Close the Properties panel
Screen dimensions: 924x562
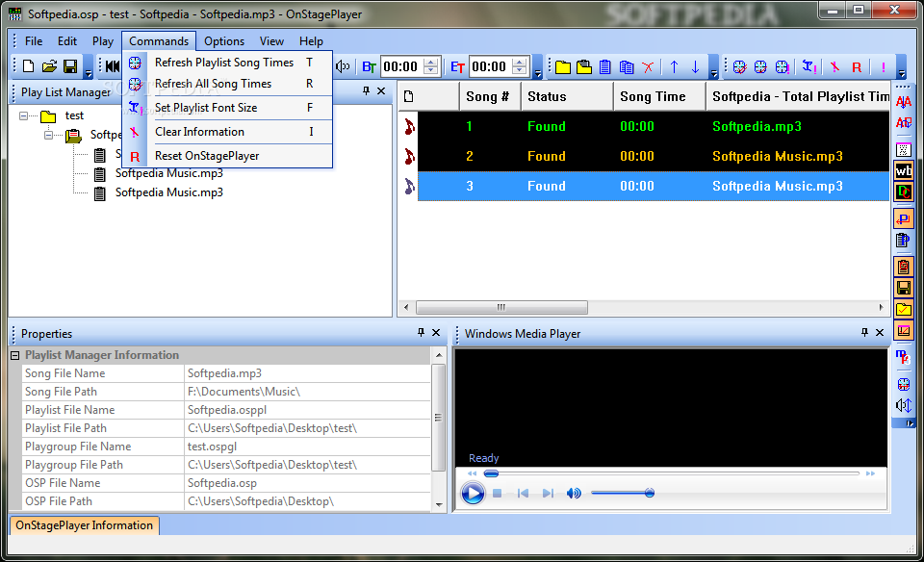[436, 332]
